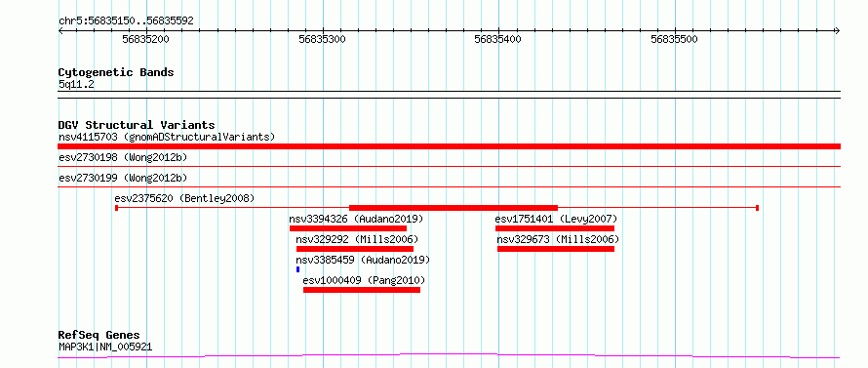
Task: Open the MAP3K1|NM_005921 gene label
Action: 105,348
